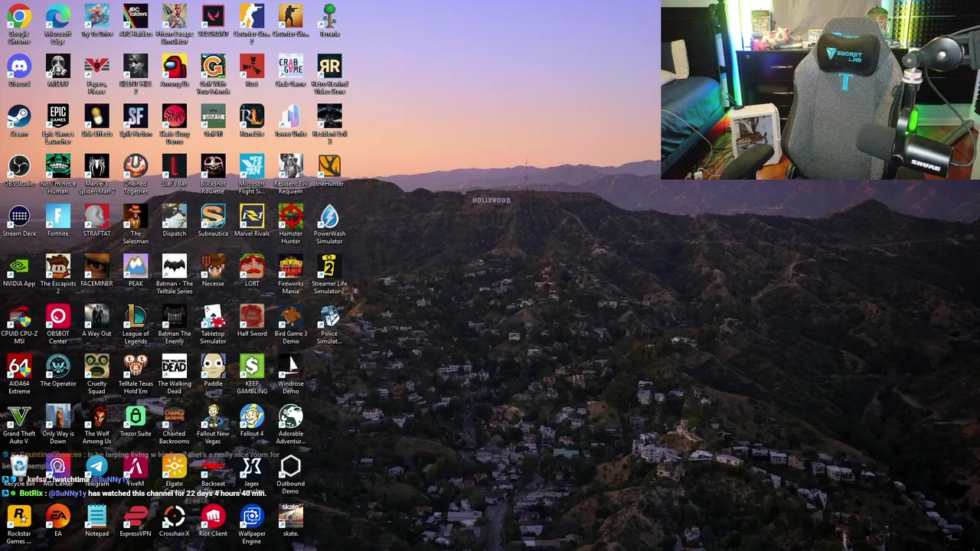Select the Grand Theft Auto V icon
Screen dimensions: 980x551
click(x=19, y=424)
